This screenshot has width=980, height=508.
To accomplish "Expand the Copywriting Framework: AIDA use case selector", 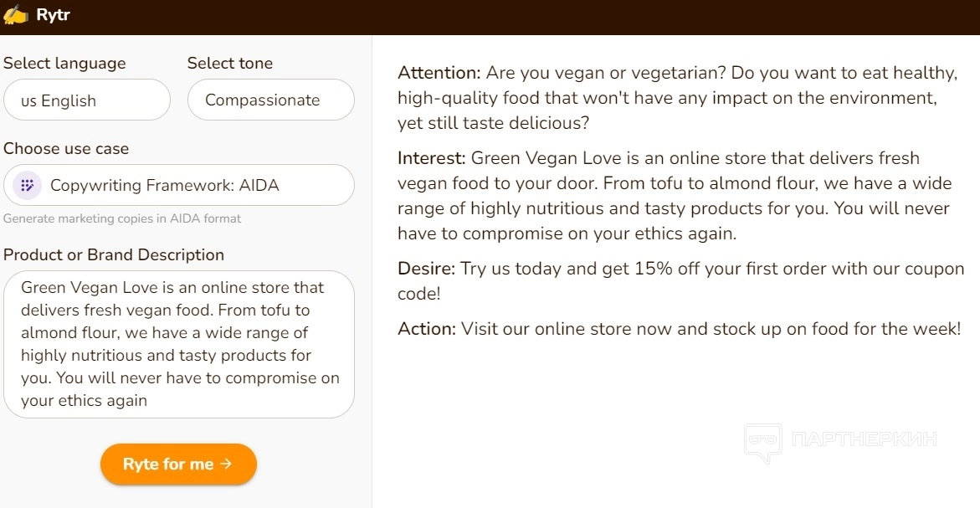I will [x=179, y=185].
